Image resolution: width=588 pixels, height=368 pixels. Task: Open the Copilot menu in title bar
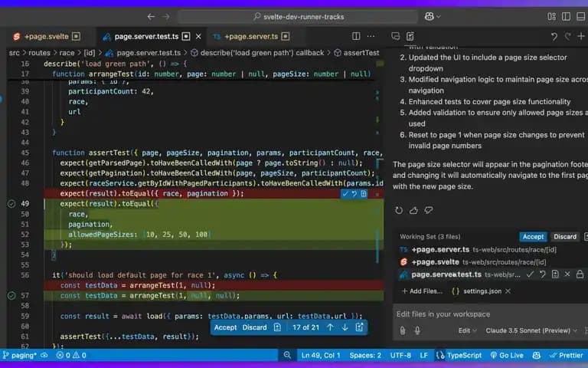pos(433,17)
